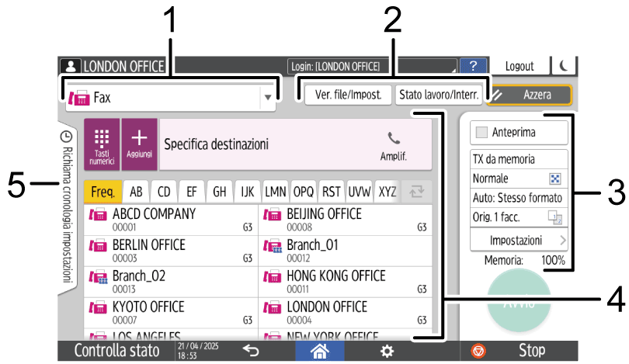Image resolution: width=629 pixels, height=364 pixels.
Task: Tap fax icon of KYOTO OFFICE
Action: [x=98, y=308]
